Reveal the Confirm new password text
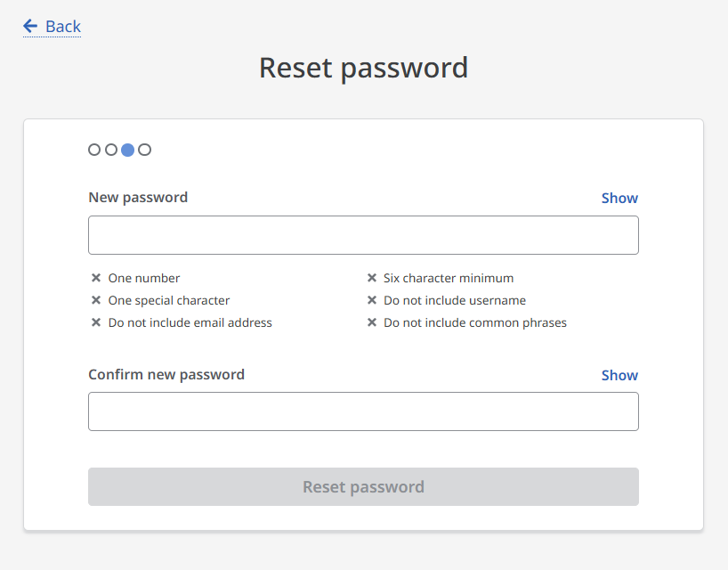This screenshot has height=570, width=728. (619, 375)
